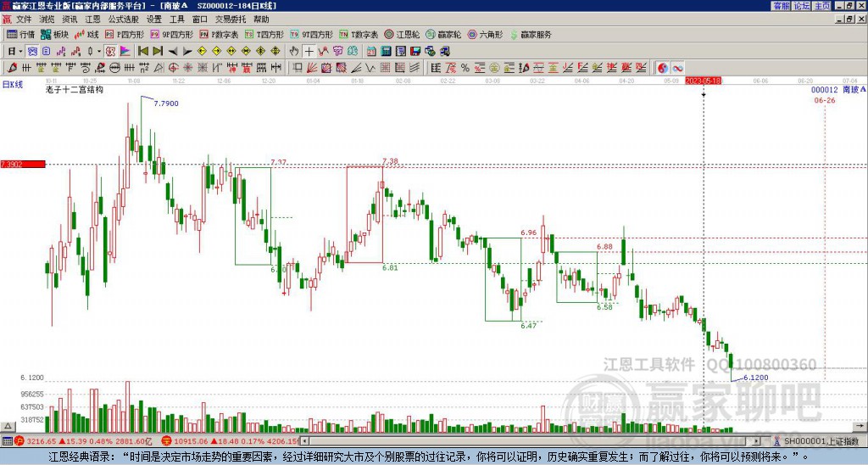Click the 7.7900 high price label
Image resolution: width=868 pixels, height=465 pixels.
pyautogui.click(x=166, y=103)
